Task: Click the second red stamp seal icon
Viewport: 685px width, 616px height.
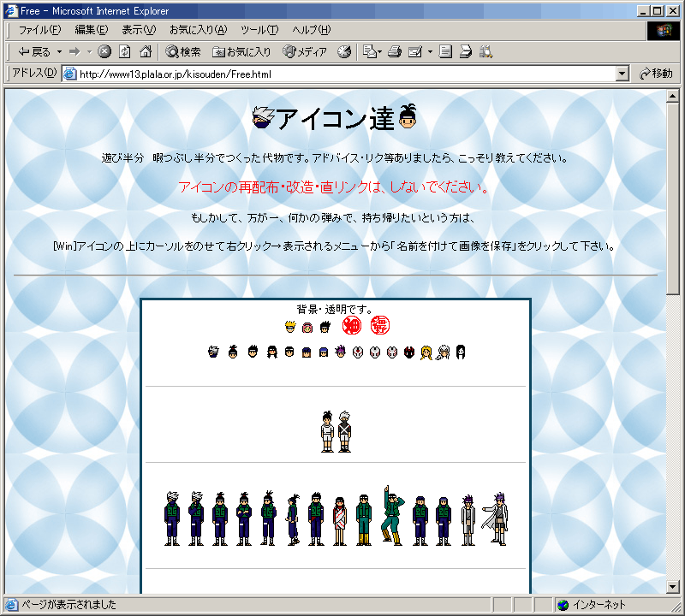Action: click(379, 325)
